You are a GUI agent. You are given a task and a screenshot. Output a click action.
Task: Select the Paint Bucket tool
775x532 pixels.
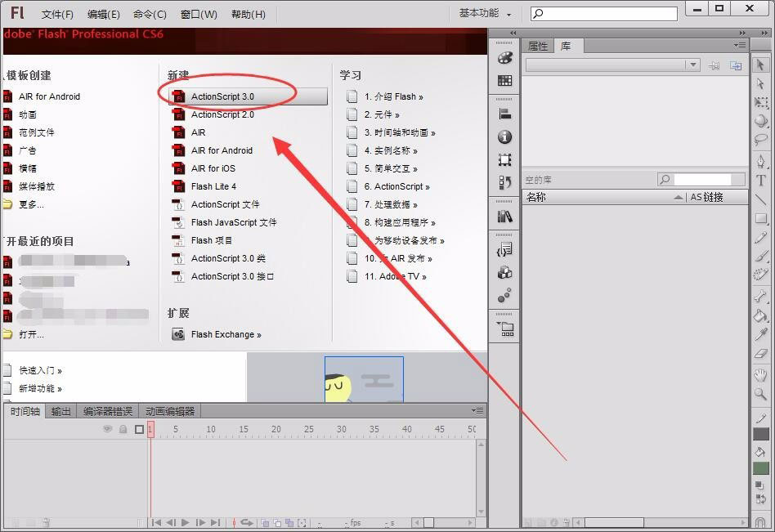[760, 315]
